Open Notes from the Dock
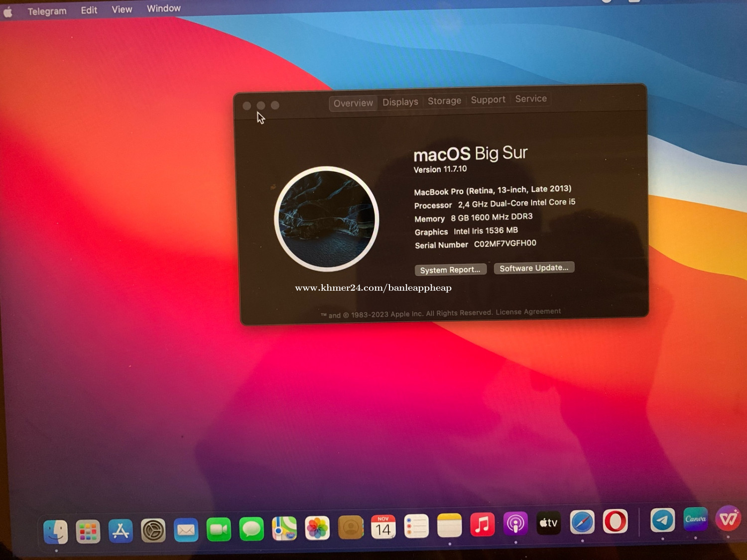The height and width of the screenshot is (560, 747). click(x=449, y=526)
